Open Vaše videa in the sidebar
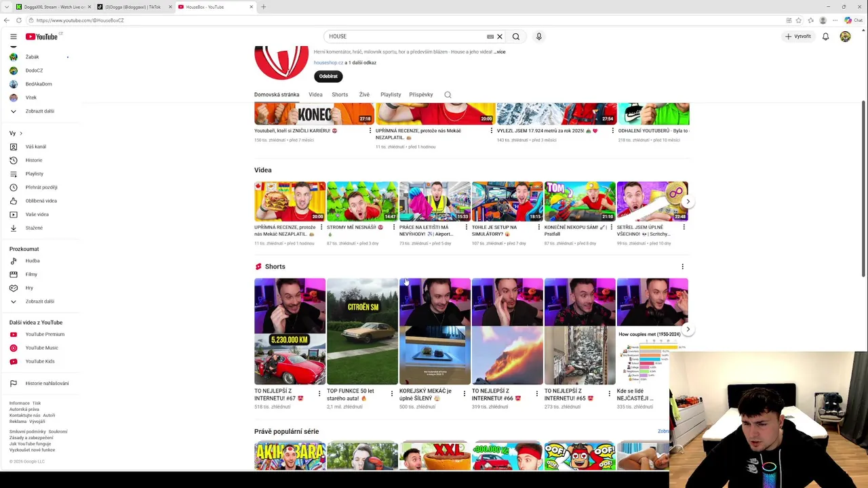 click(x=41, y=214)
